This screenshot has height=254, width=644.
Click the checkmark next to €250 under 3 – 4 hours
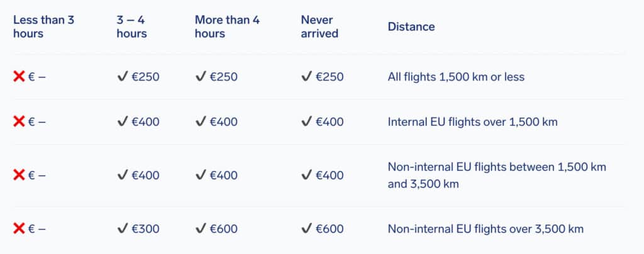(x=123, y=76)
